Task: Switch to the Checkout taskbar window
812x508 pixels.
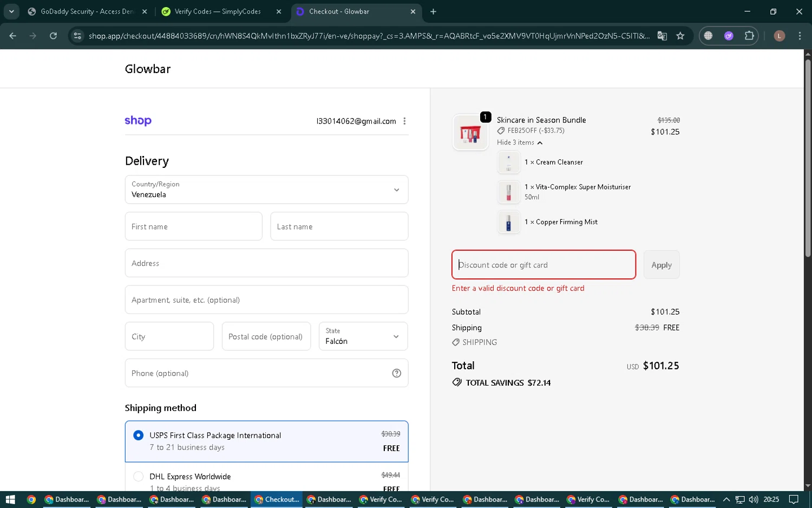Action: coord(277,499)
